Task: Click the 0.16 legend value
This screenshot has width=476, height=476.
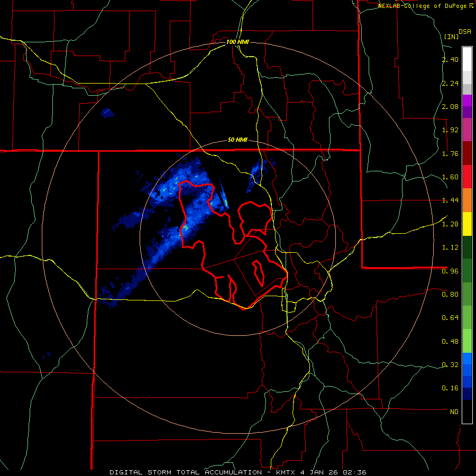Action: (x=450, y=388)
